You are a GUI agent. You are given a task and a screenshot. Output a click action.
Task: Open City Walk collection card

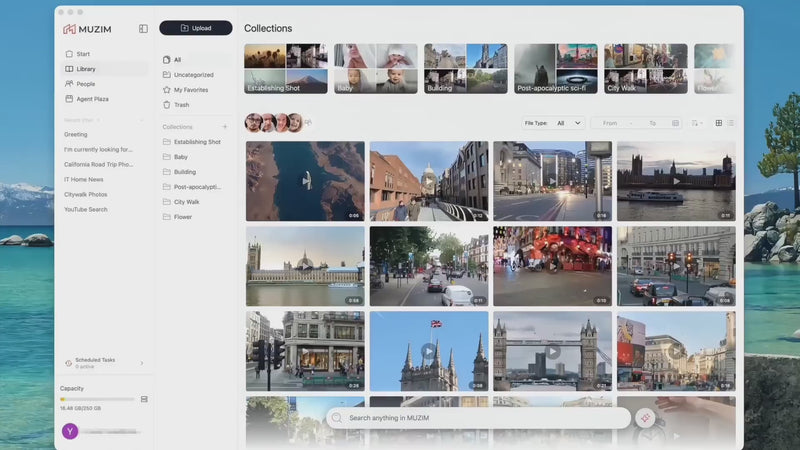[646, 68]
